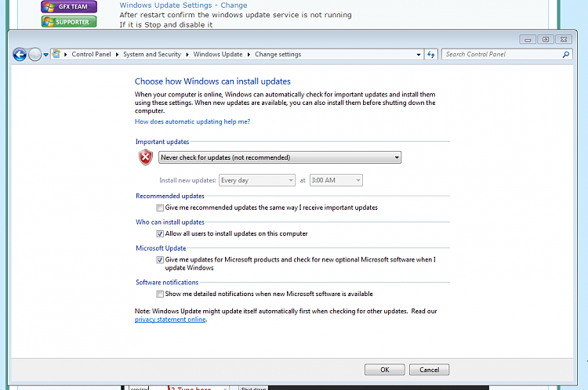Viewport: 588px width, 390px height.
Task: Open How does automatic updating help me link
Action: 192,121
